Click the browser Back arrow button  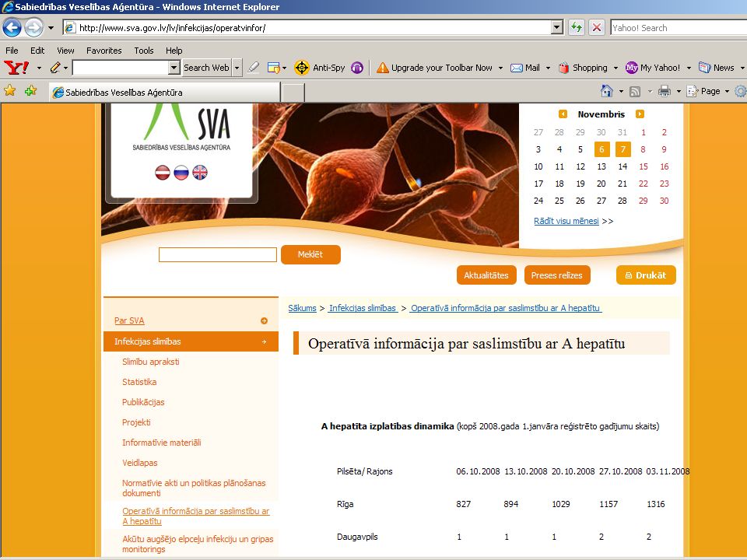[12, 28]
